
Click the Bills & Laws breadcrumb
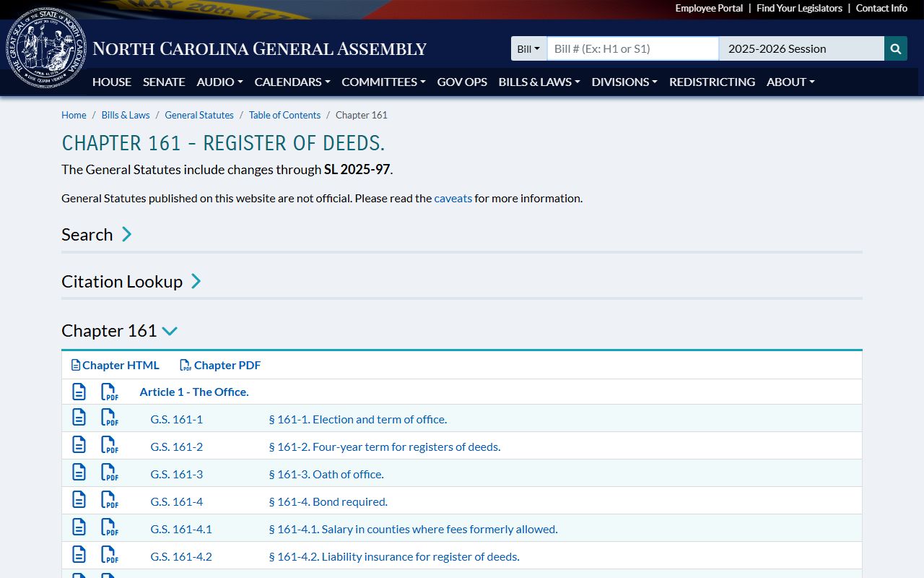point(126,115)
